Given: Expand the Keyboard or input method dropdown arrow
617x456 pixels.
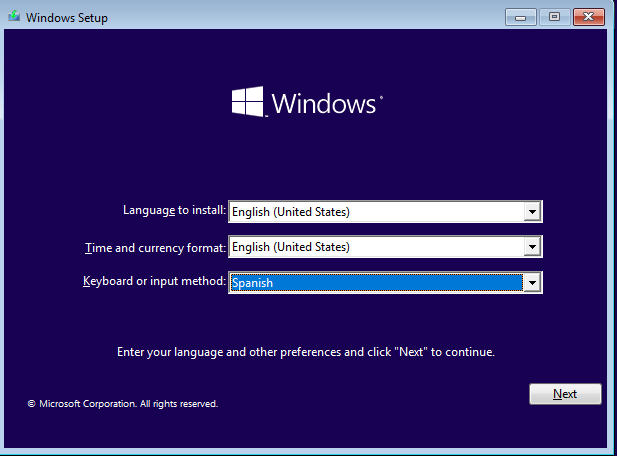Looking at the screenshot, I should click(532, 283).
